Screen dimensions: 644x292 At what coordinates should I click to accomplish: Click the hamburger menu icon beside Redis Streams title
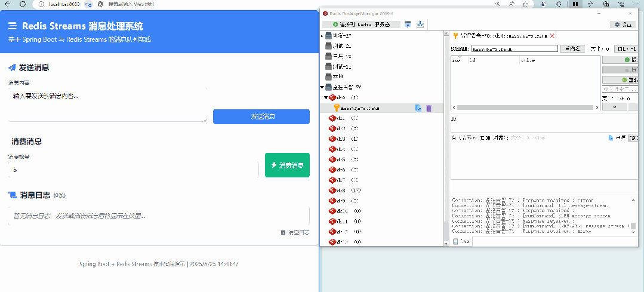tap(12, 26)
